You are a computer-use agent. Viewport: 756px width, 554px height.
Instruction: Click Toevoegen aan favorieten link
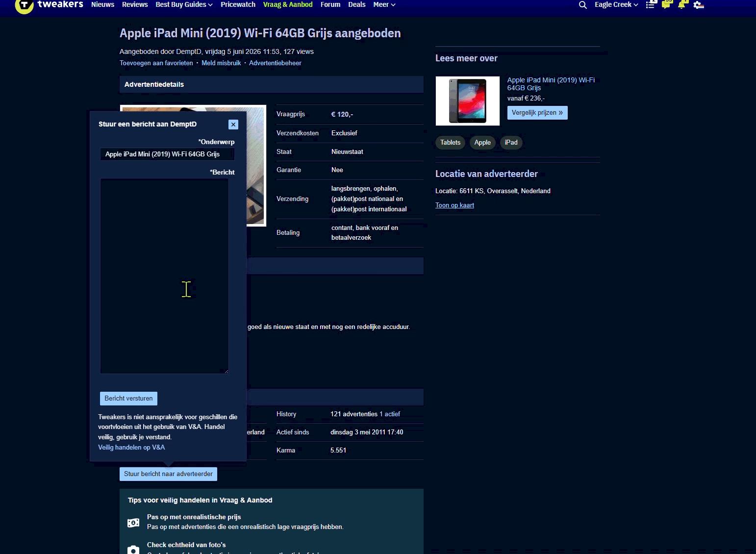coord(156,63)
